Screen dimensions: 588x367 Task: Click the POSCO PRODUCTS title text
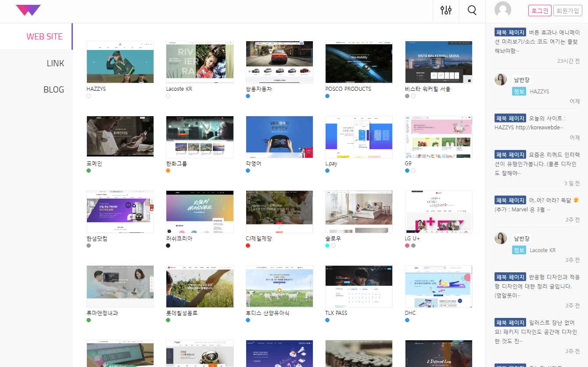[348, 89]
